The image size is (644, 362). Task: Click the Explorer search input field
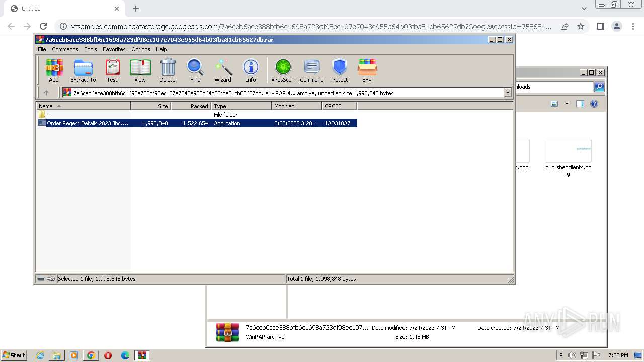pos(554,87)
